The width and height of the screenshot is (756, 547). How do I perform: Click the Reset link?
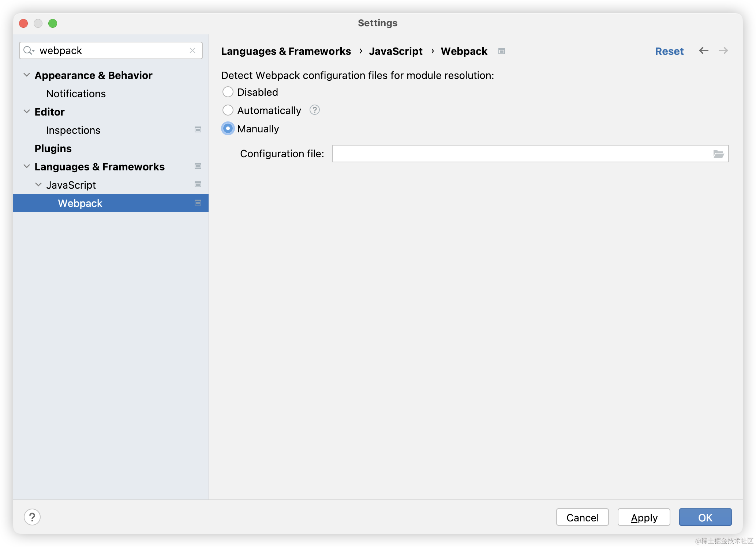point(669,52)
